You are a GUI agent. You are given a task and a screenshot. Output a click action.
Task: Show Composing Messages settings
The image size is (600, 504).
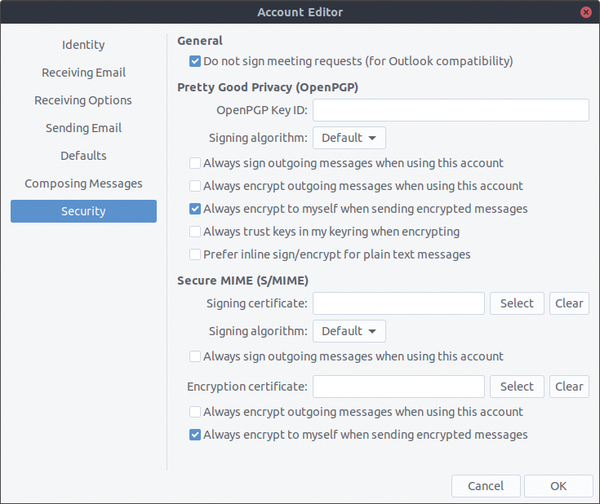(83, 184)
